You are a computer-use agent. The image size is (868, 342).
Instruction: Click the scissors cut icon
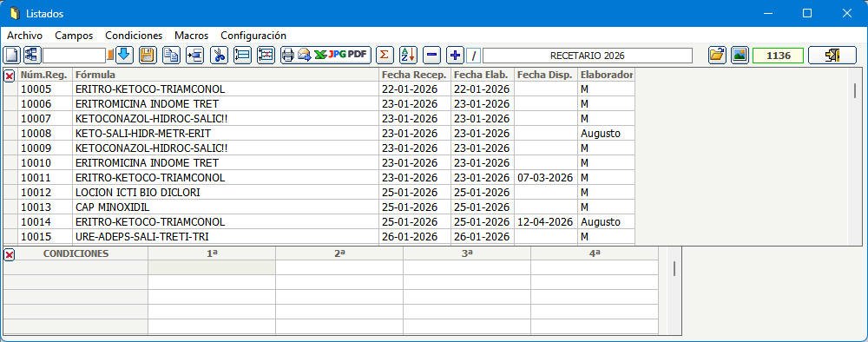point(219,55)
